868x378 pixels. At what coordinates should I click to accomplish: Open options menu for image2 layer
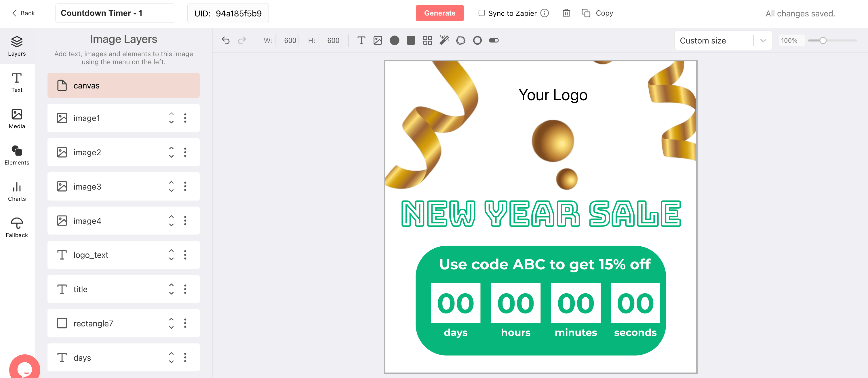[185, 152]
